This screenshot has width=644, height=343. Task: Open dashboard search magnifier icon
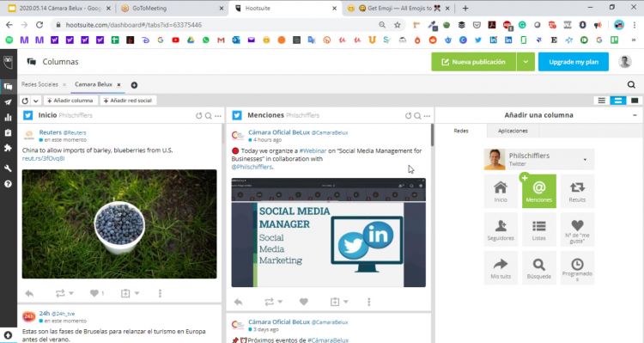point(631,85)
